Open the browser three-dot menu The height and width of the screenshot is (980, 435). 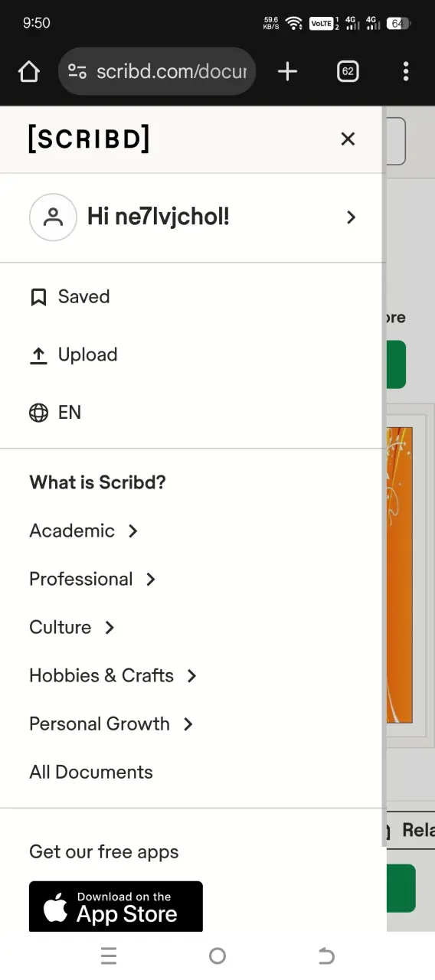point(406,72)
